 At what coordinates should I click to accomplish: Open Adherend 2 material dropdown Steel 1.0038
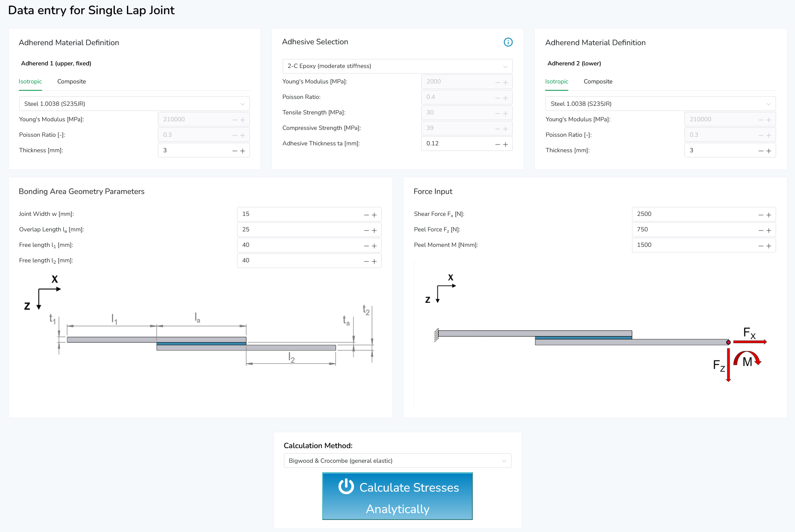tap(660, 104)
